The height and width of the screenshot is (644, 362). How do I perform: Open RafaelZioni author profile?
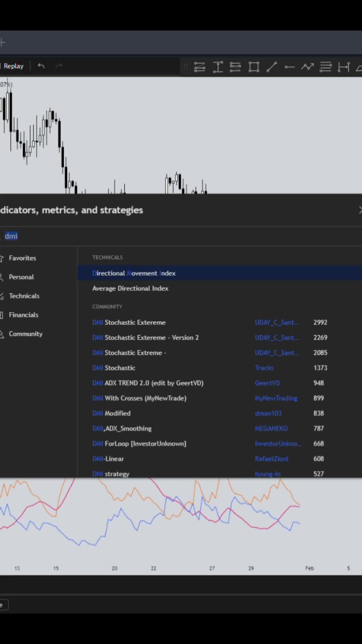271,459
